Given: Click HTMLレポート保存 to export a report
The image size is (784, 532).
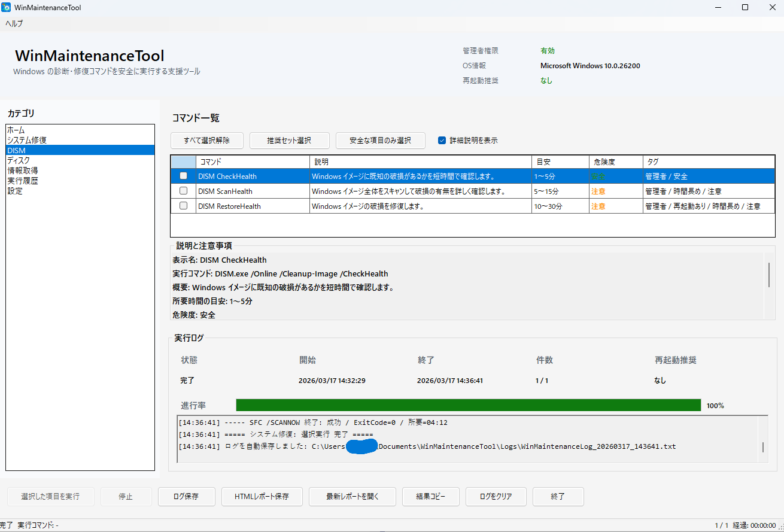Looking at the screenshot, I should pyautogui.click(x=262, y=496).
